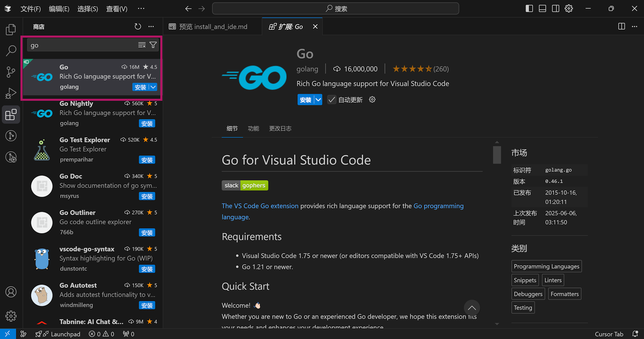Screen dimensions: 644x339
Task: Open the 查看 menu
Action: 116,8
